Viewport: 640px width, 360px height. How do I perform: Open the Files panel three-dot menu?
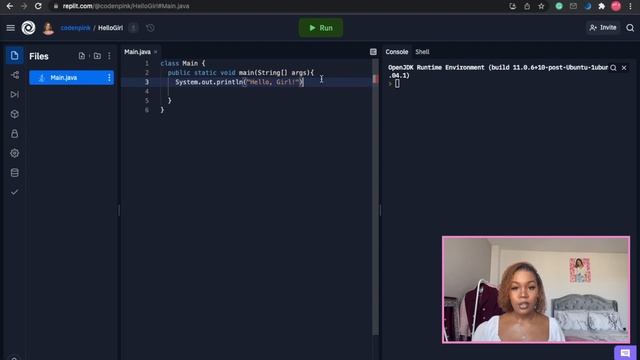[x=109, y=56]
